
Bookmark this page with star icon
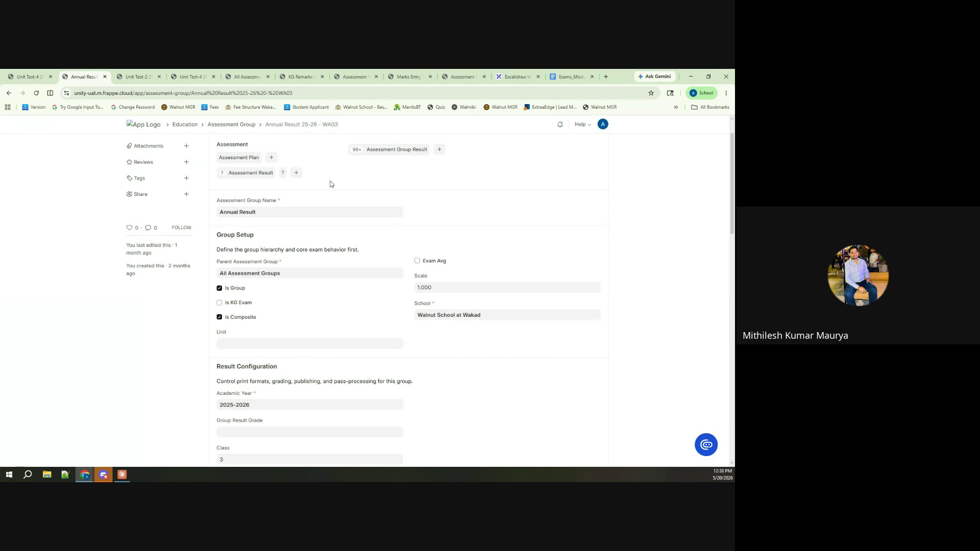pyautogui.click(x=651, y=93)
